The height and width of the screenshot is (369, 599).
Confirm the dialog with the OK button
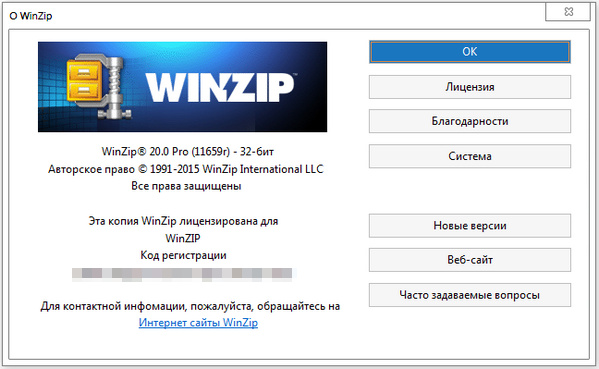click(x=469, y=52)
